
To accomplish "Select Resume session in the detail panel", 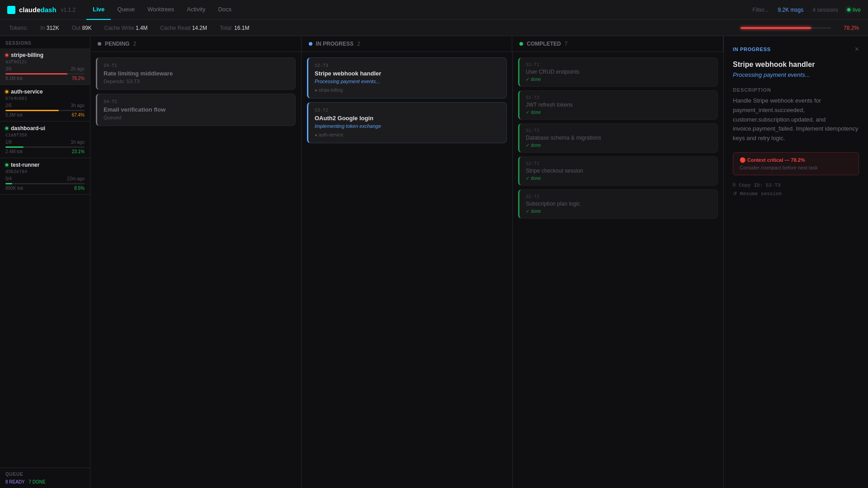I will 761,193.
